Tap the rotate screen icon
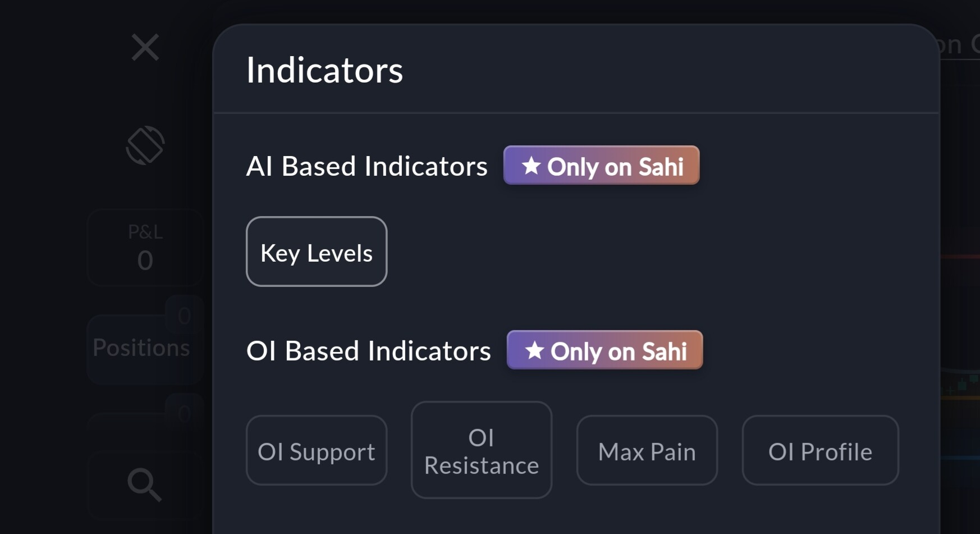 coord(145,145)
